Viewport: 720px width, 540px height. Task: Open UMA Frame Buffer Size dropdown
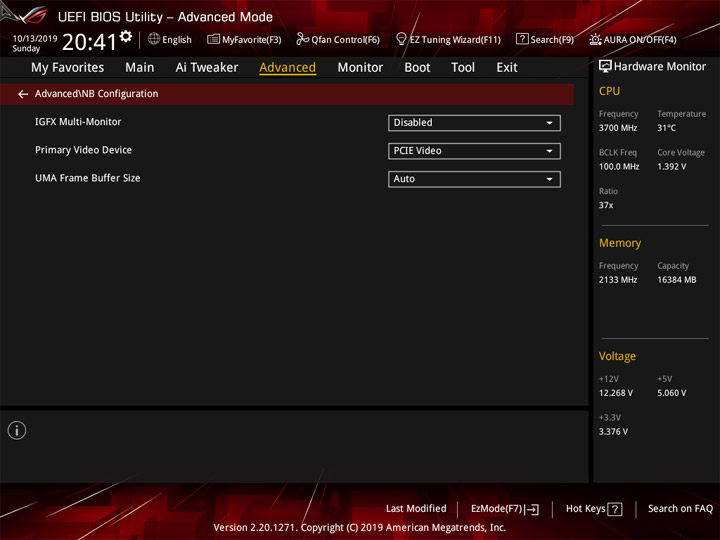[474, 179]
